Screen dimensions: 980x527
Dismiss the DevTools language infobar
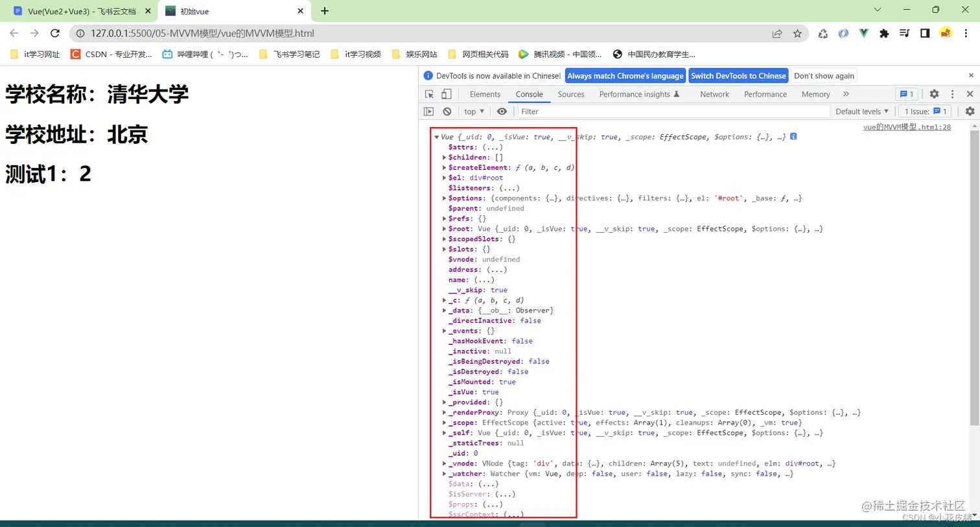coord(971,76)
